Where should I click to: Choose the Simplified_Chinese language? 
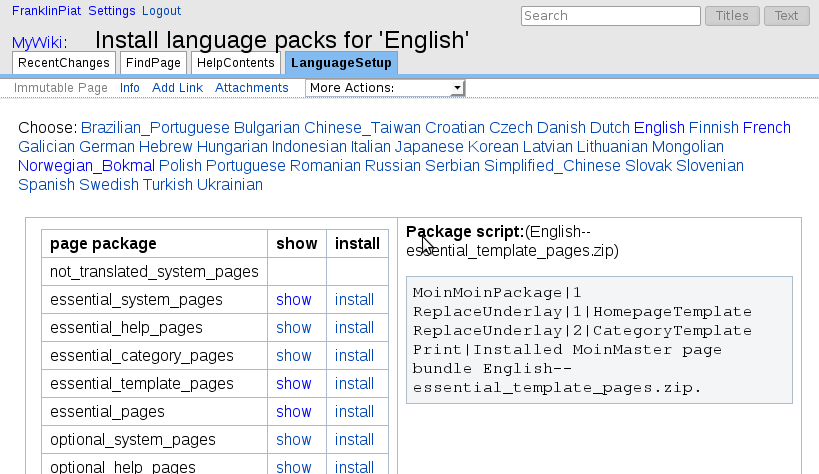[x=552, y=166]
